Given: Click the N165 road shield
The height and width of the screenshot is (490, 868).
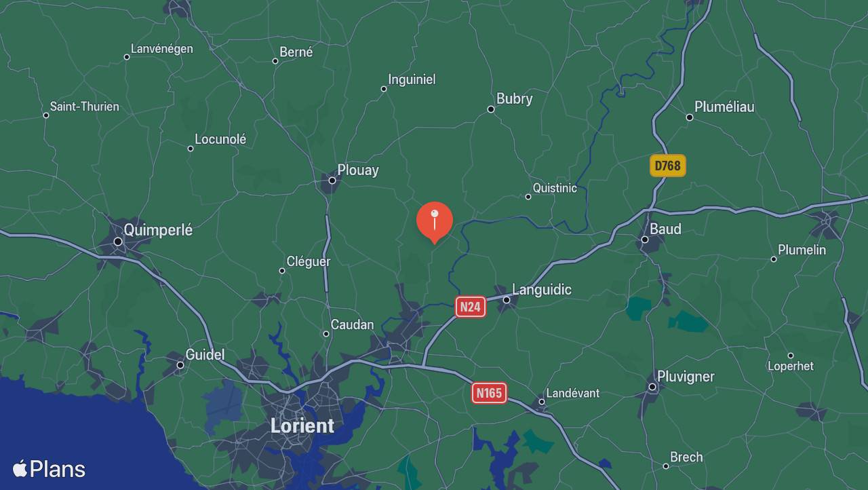Looking at the screenshot, I should 489,392.
